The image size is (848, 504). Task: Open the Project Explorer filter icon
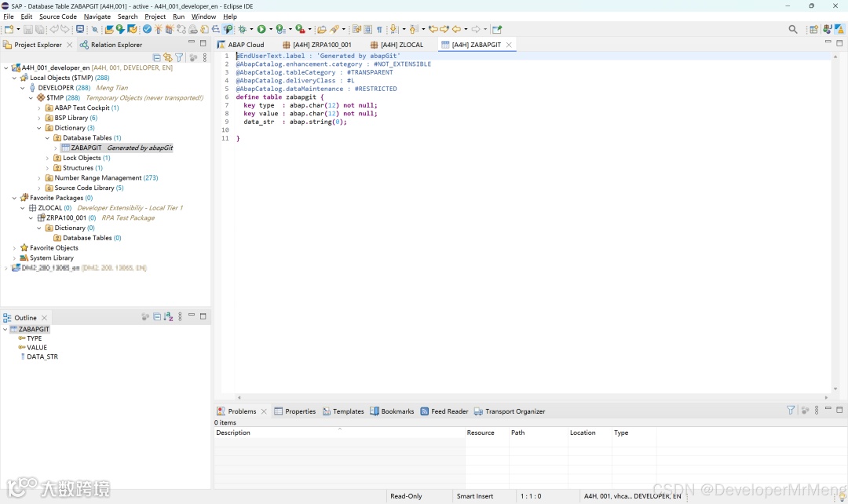pos(179,57)
